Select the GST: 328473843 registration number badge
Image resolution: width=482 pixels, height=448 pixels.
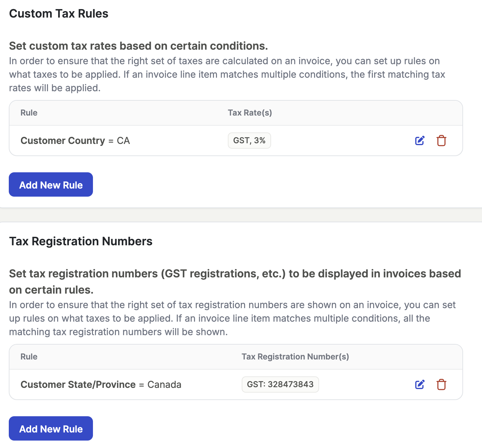[280, 384]
